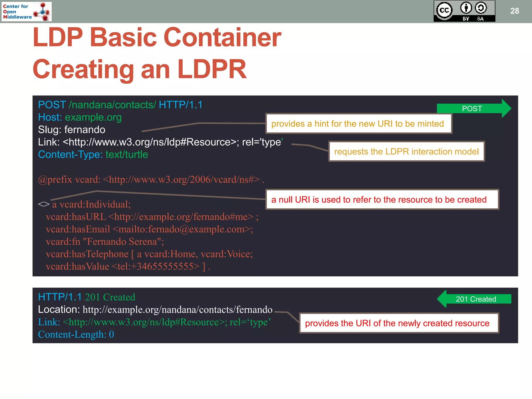The width and height of the screenshot is (532, 399).
Task: Click the Center for Open Middleware logo
Action: click(26, 11)
